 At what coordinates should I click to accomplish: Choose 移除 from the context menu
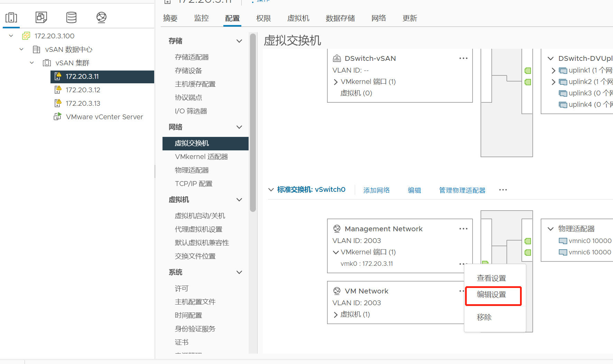[484, 317]
